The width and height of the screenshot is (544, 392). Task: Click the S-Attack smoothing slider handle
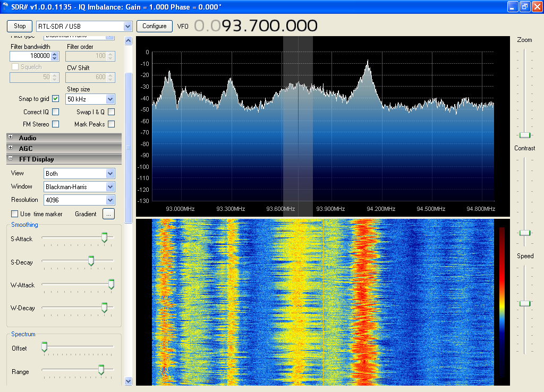click(x=104, y=238)
